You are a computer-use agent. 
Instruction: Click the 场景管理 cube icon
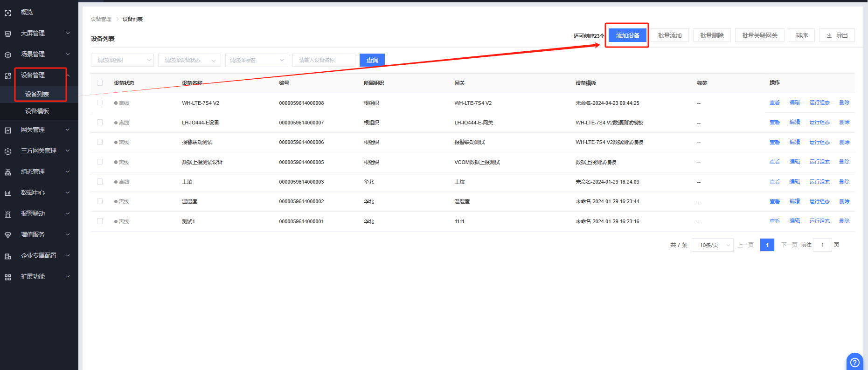pos(8,55)
